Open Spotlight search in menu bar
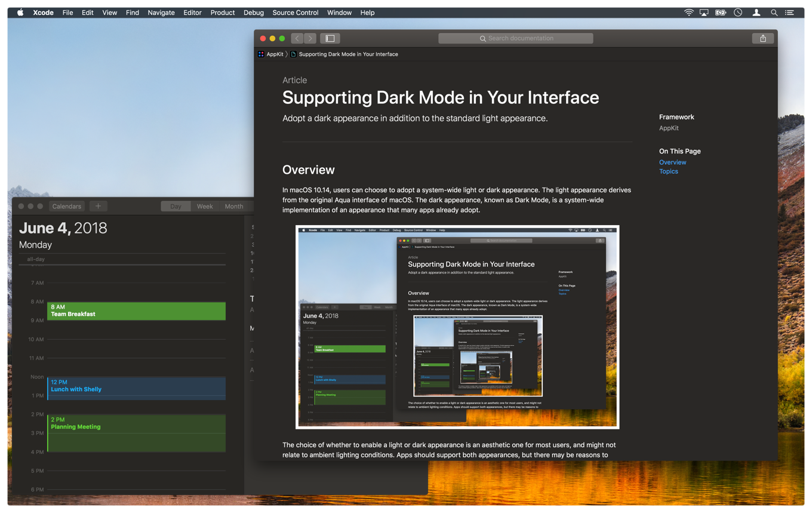 774,13
